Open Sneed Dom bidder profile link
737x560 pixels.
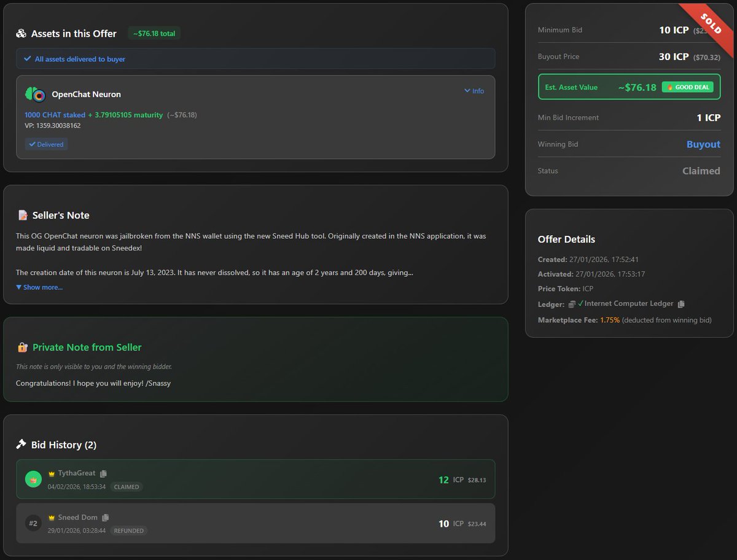(77, 518)
